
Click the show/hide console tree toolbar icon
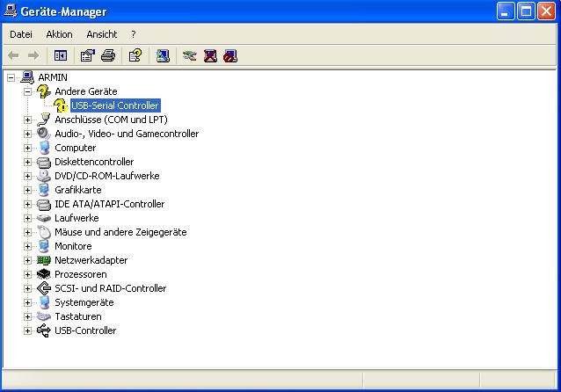pyautogui.click(x=61, y=55)
